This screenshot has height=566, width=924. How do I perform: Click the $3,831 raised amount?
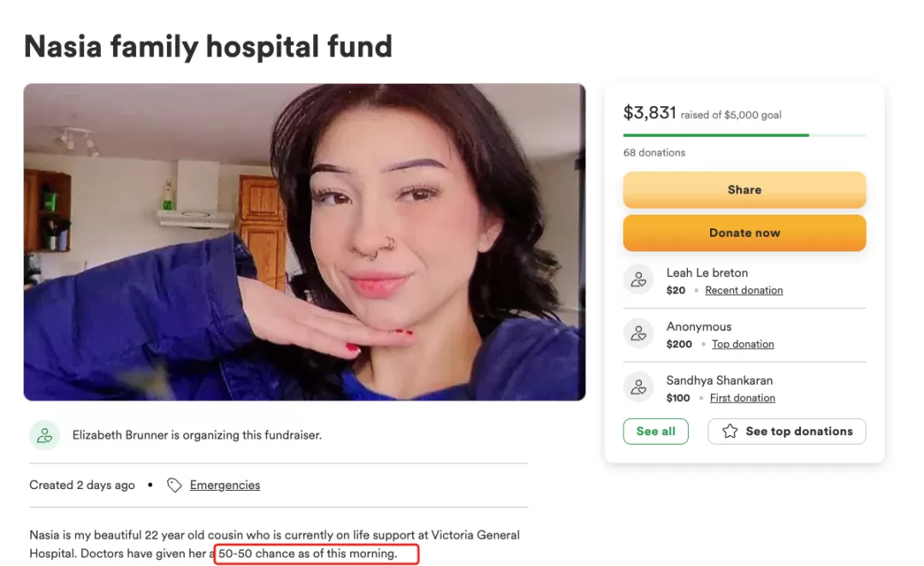[x=649, y=113]
